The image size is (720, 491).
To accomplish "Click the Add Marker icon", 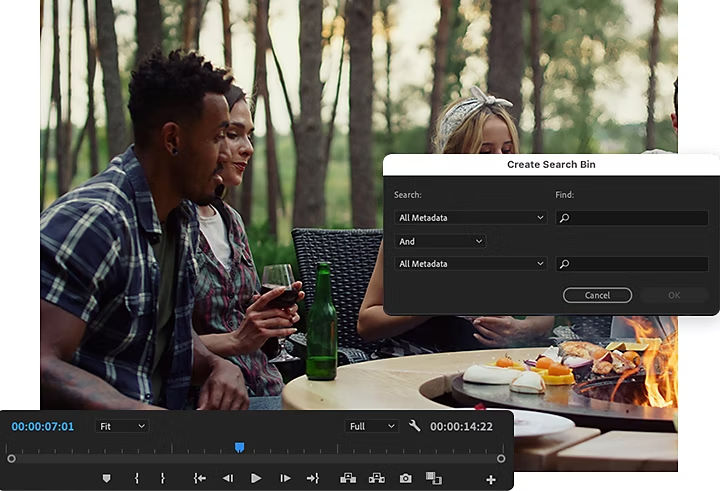I will [107, 479].
